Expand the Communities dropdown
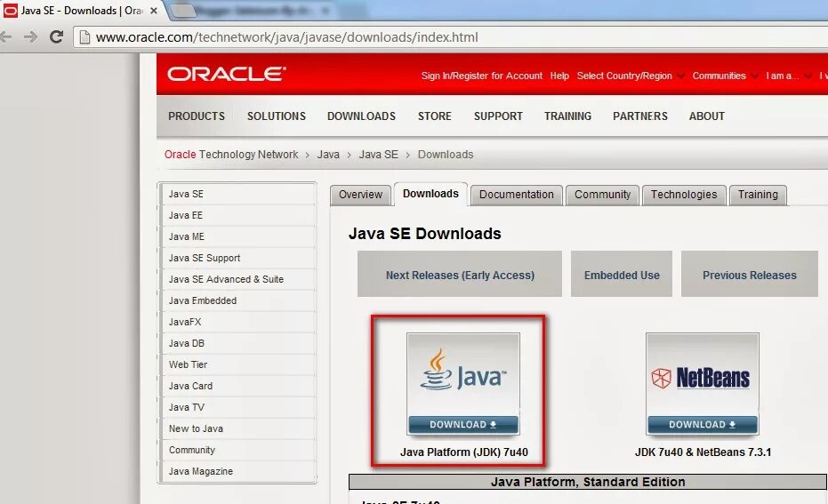 (x=725, y=76)
